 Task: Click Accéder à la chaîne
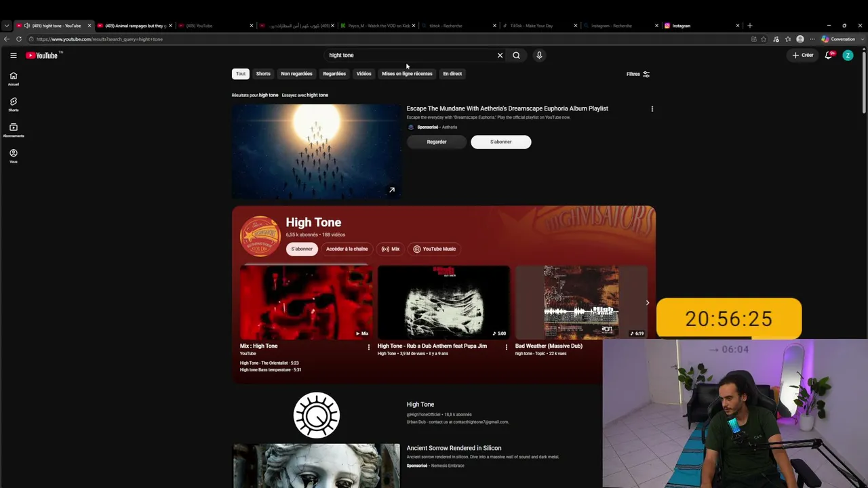click(347, 249)
